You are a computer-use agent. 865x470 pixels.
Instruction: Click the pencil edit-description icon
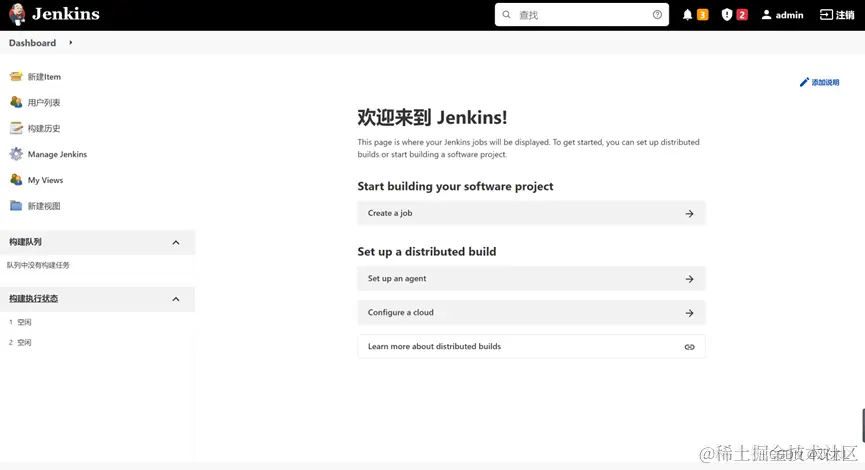pyautogui.click(x=804, y=82)
